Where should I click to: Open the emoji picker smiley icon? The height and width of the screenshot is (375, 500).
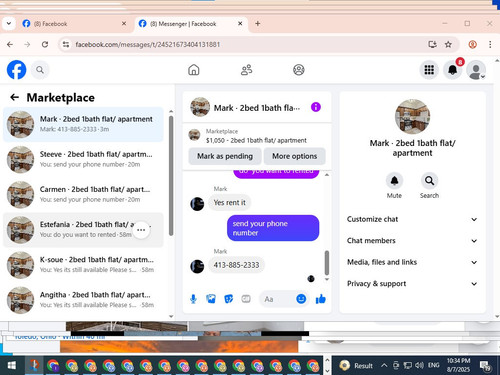click(x=301, y=299)
